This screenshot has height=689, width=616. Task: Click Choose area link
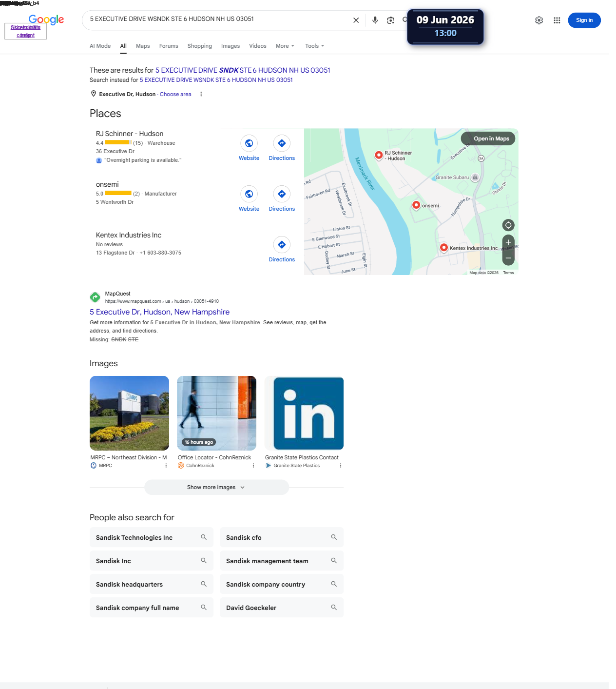[x=175, y=94]
